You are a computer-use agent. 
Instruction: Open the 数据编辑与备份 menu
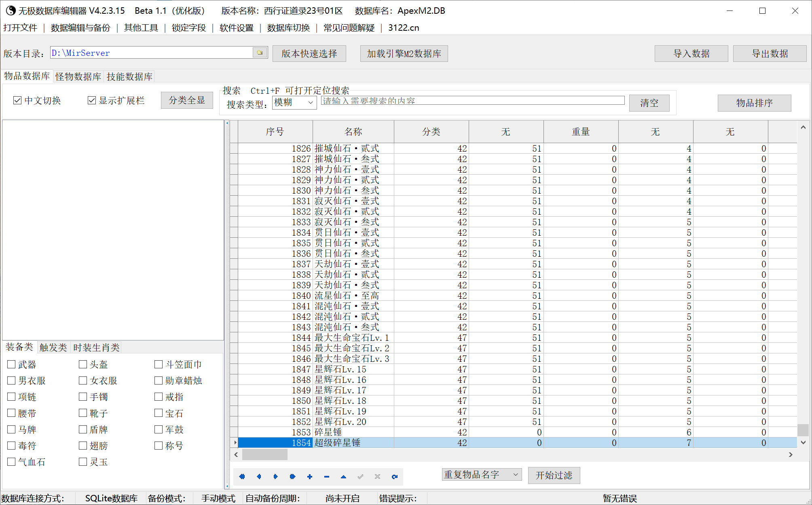(x=80, y=28)
